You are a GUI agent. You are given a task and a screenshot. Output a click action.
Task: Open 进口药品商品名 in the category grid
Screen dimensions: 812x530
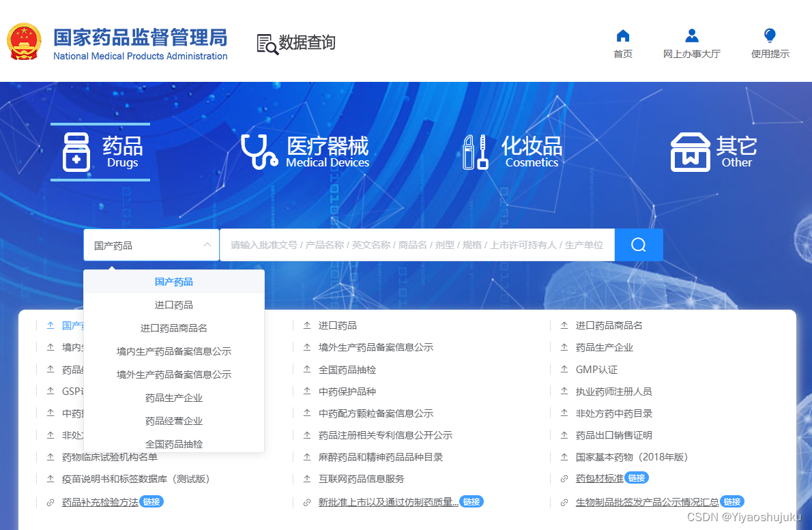tap(609, 325)
